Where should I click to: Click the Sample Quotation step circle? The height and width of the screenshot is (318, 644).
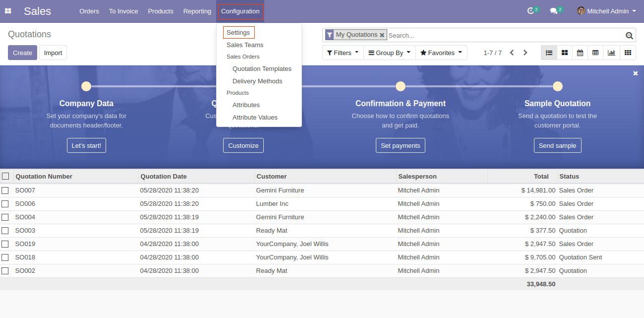[558, 86]
